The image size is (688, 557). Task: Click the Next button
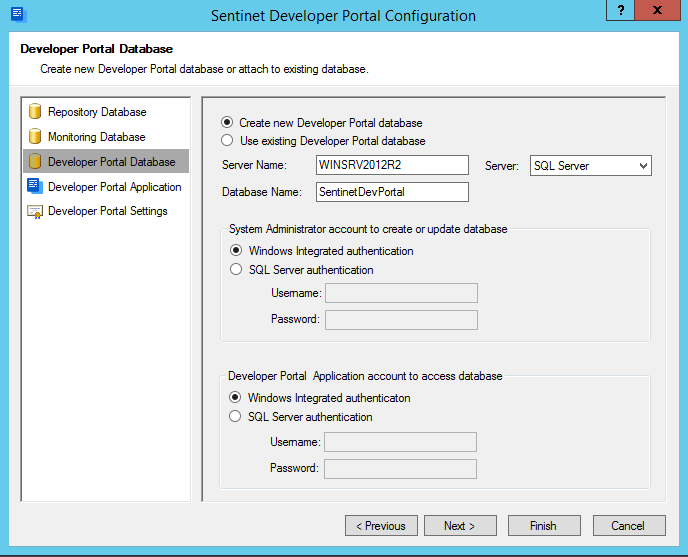click(x=460, y=525)
